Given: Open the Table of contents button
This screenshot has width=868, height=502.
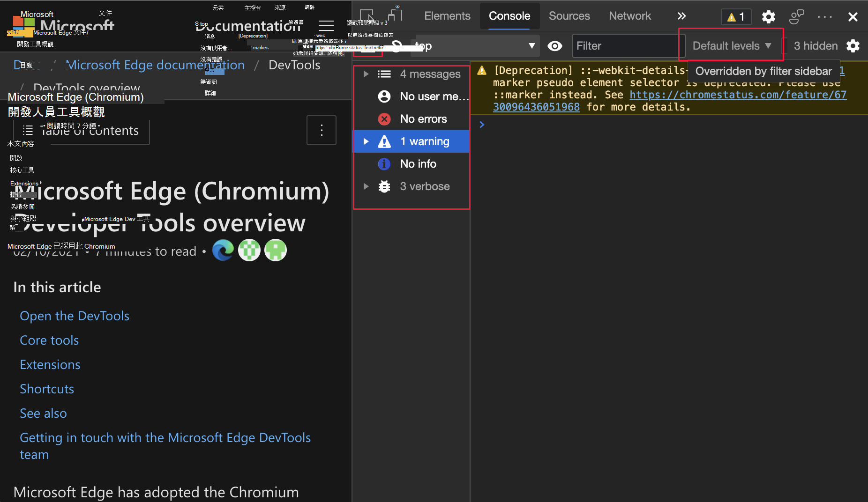Looking at the screenshot, I should tap(82, 130).
